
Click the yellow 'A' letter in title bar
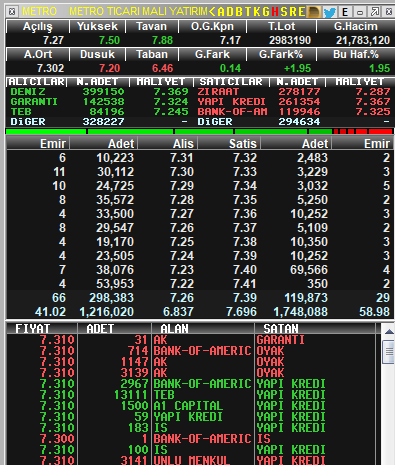[x=221, y=12]
